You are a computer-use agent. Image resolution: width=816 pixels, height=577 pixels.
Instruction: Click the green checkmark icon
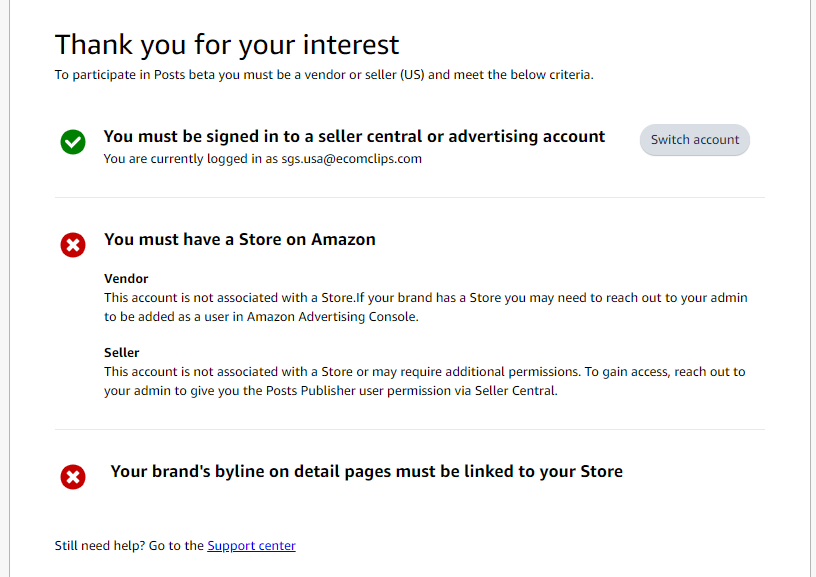click(73, 143)
